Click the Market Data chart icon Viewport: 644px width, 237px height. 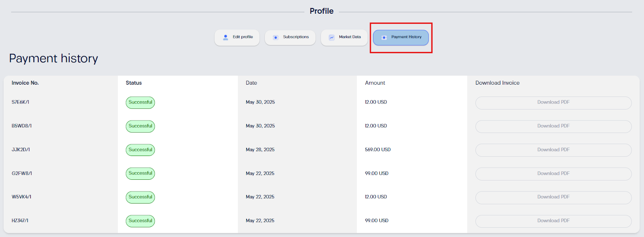(332, 37)
